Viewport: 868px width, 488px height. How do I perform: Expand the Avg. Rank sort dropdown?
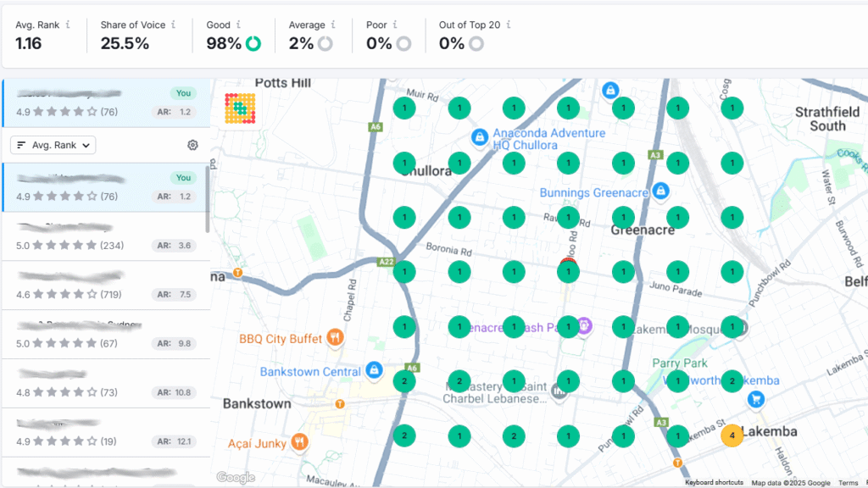click(x=53, y=145)
